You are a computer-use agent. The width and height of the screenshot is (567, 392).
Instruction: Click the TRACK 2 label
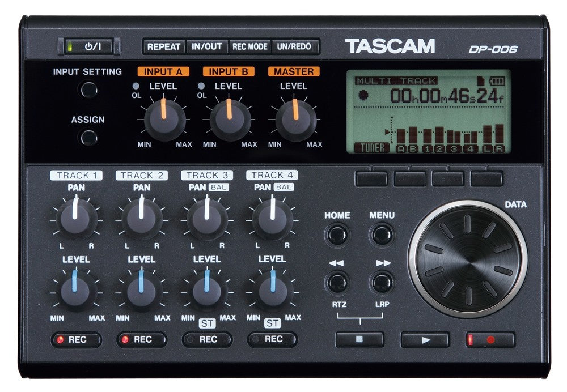point(142,176)
